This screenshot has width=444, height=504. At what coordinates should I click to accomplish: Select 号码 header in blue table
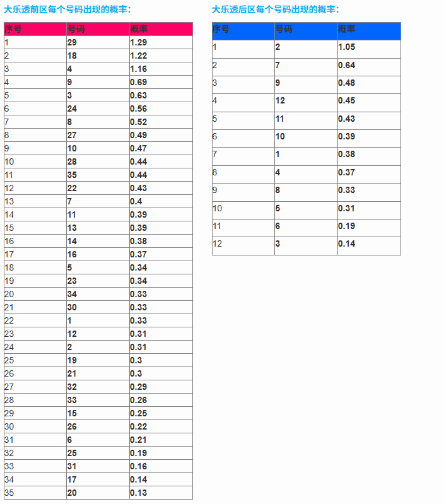point(284,29)
